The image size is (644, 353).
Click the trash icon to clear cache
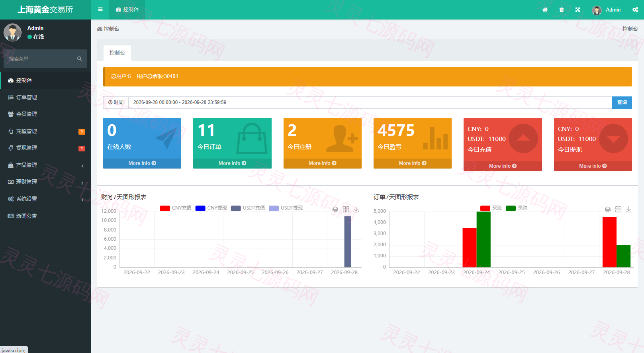(562, 10)
